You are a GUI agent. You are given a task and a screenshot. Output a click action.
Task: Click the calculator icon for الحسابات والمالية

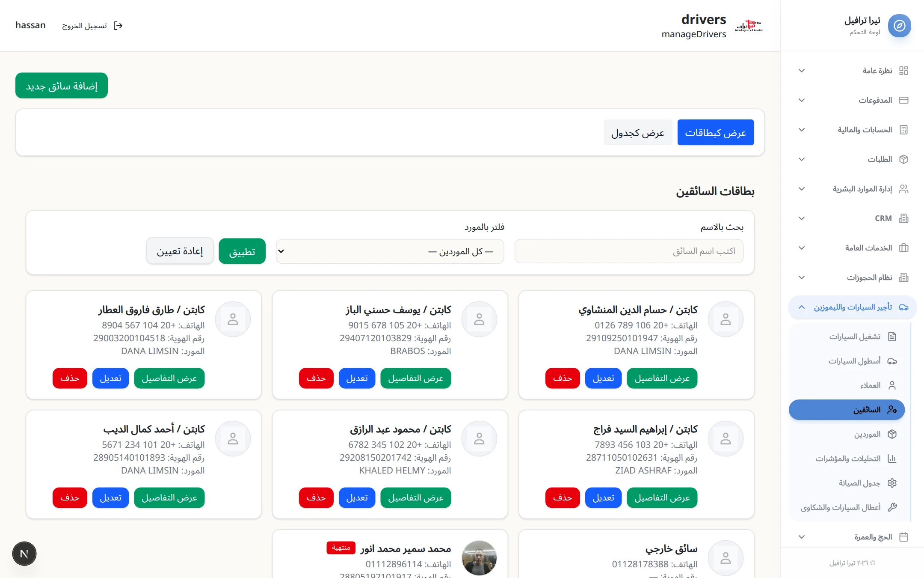coord(903,130)
